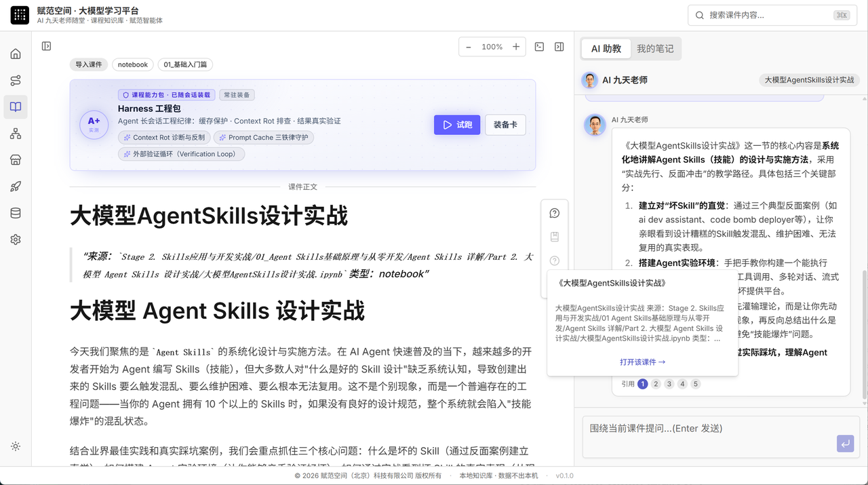
Task: Switch to the 我的笔记 tab
Action: coord(655,49)
